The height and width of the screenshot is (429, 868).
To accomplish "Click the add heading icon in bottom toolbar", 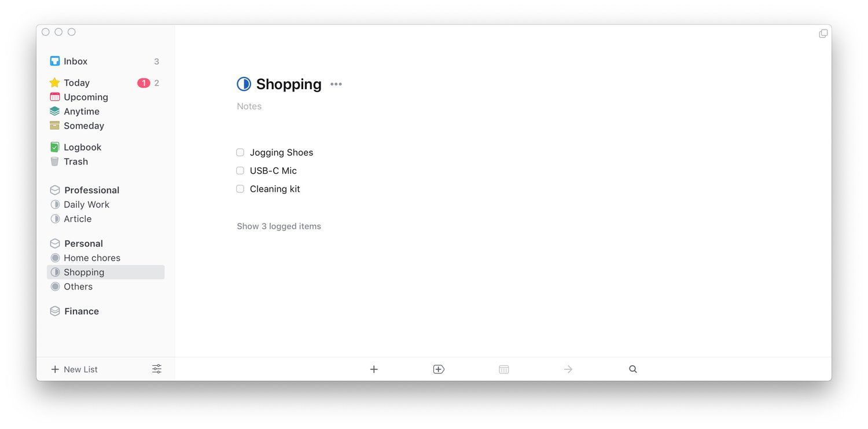I will [439, 369].
